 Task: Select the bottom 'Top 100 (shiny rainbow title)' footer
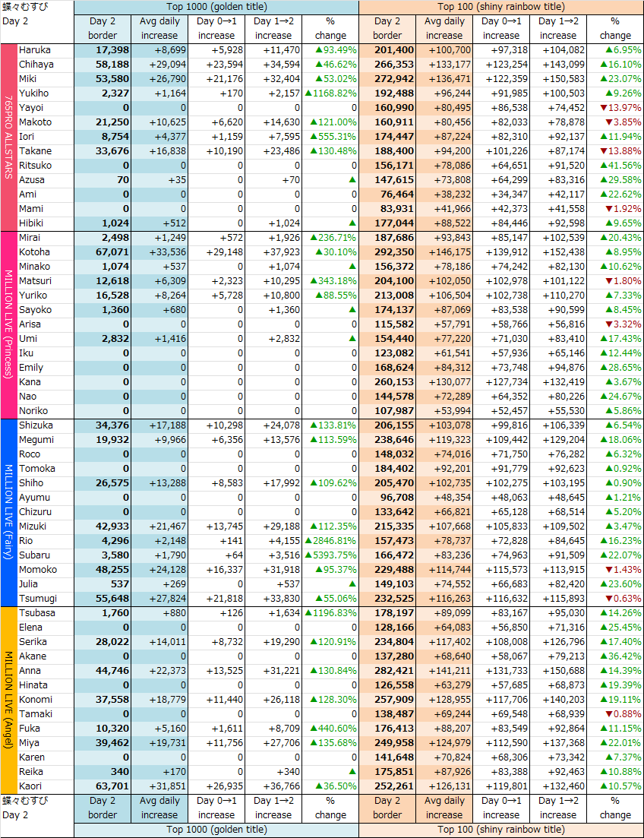click(x=501, y=830)
